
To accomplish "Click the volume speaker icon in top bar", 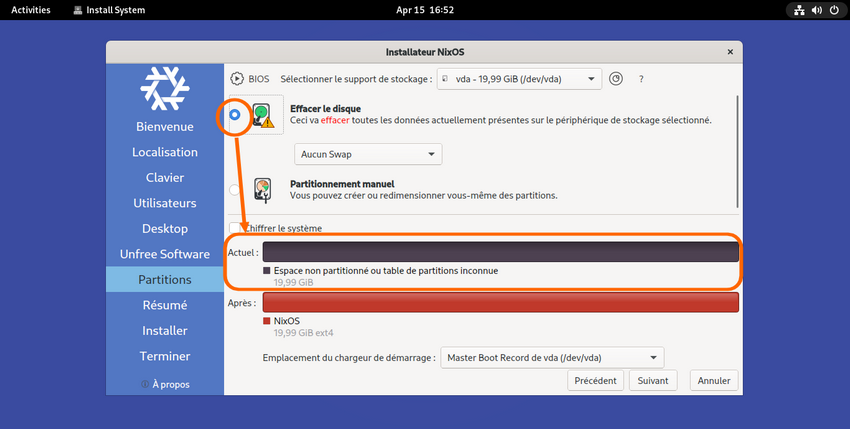I will (x=816, y=10).
